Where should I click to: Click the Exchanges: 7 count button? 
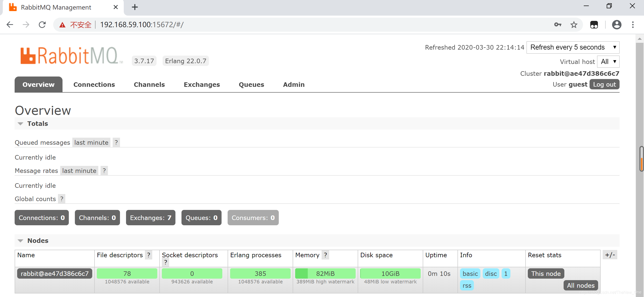point(151,218)
